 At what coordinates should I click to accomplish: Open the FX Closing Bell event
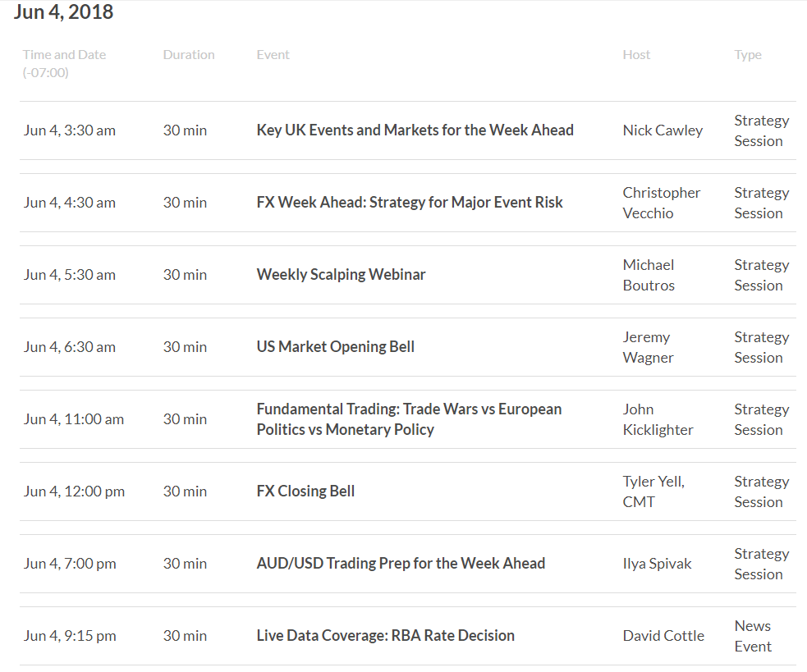click(305, 491)
